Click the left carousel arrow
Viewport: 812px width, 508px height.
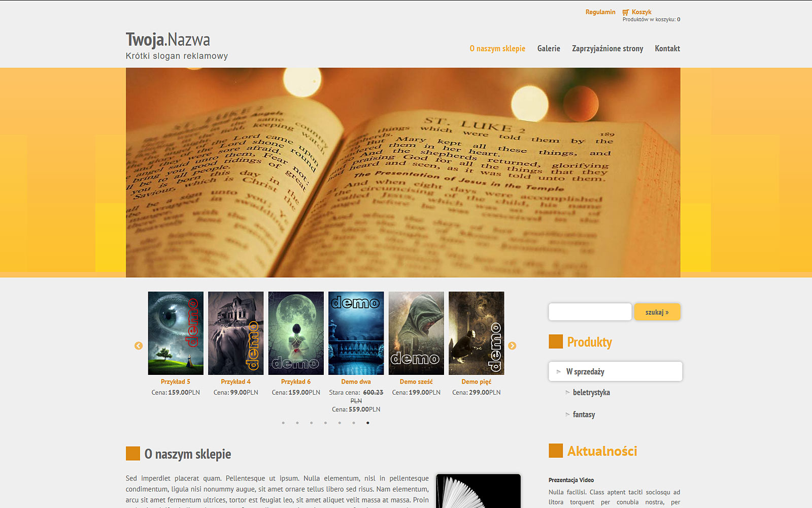(139, 346)
